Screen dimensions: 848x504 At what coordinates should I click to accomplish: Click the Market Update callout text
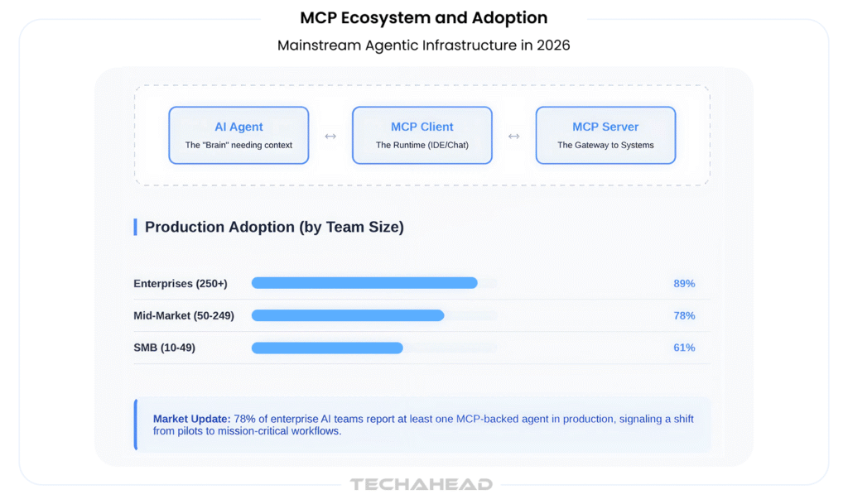click(x=423, y=425)
